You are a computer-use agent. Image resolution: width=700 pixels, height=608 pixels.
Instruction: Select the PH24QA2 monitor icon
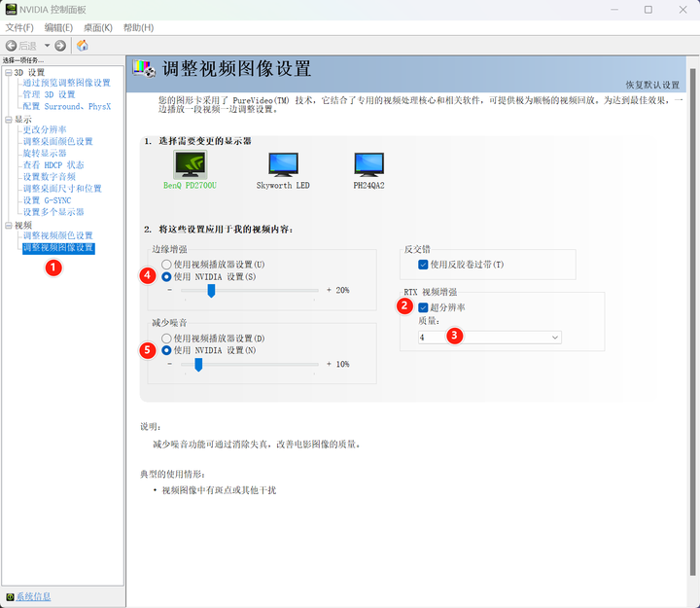368,164
